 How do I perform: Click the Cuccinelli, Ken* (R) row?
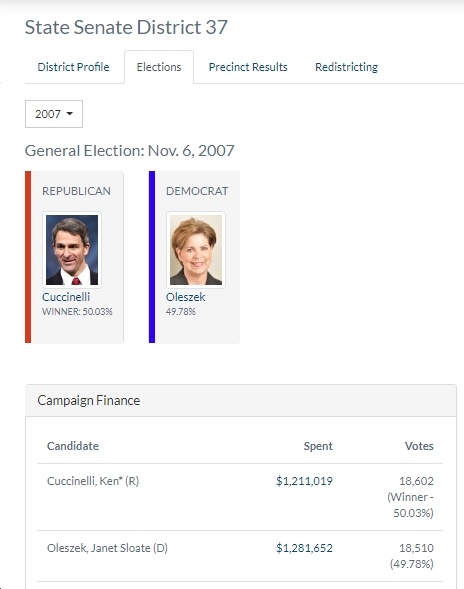(240, 497)
